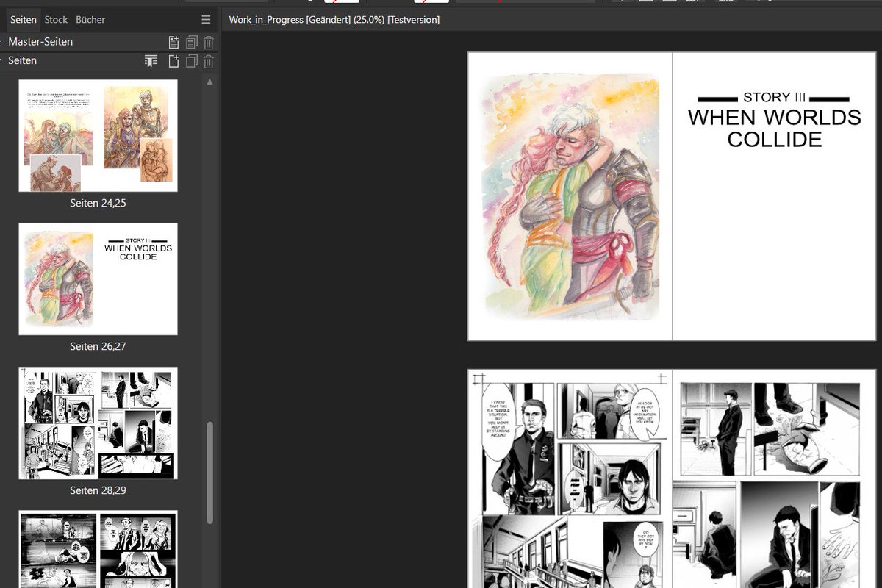Select spread thumbnail Seiten 26,27
The image size is (882, 588).
98,279
